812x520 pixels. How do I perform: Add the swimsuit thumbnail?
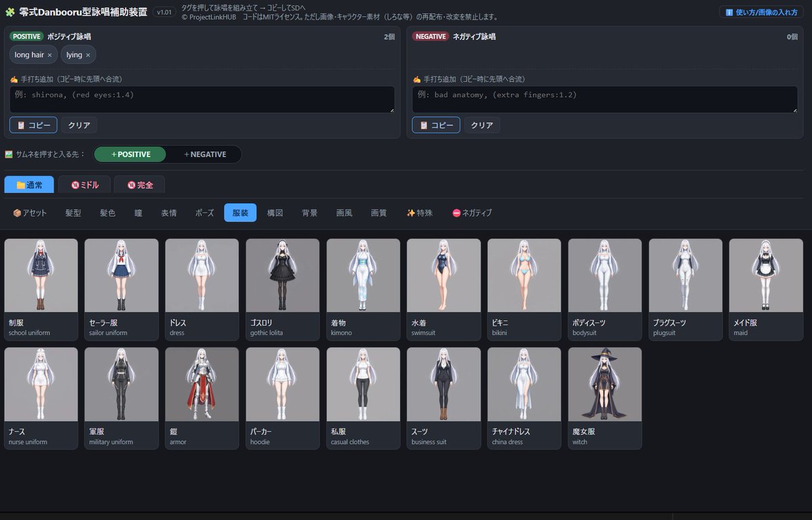(444, 289)
